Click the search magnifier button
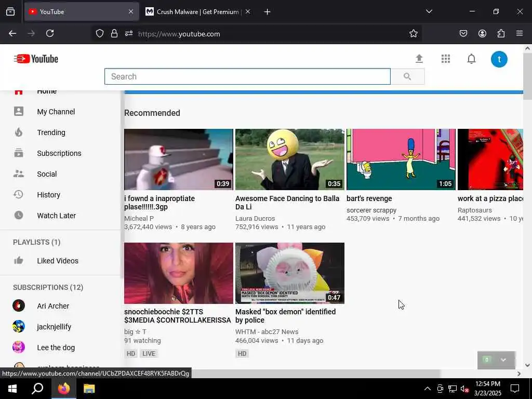This screenshot has height=399, width=532. click(x=407, y=76)
